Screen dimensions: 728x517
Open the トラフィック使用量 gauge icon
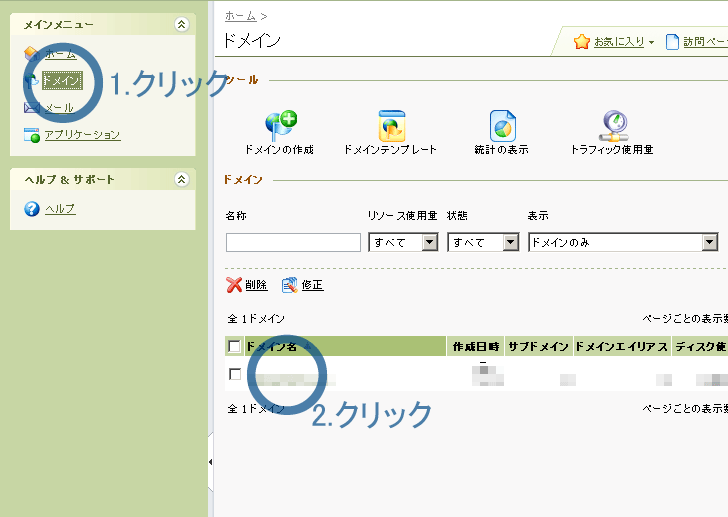click(614, 125)
